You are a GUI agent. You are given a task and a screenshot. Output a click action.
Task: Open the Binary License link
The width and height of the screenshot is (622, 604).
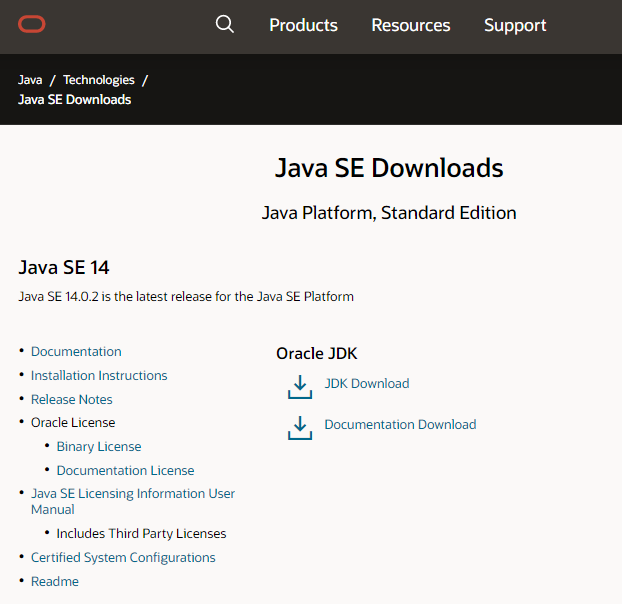tap(99, 447)
